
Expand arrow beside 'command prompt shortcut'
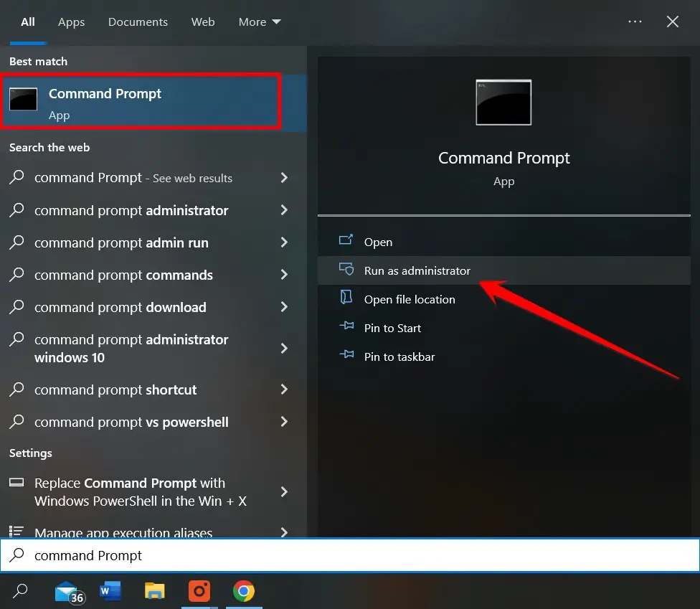click(284, 390)
